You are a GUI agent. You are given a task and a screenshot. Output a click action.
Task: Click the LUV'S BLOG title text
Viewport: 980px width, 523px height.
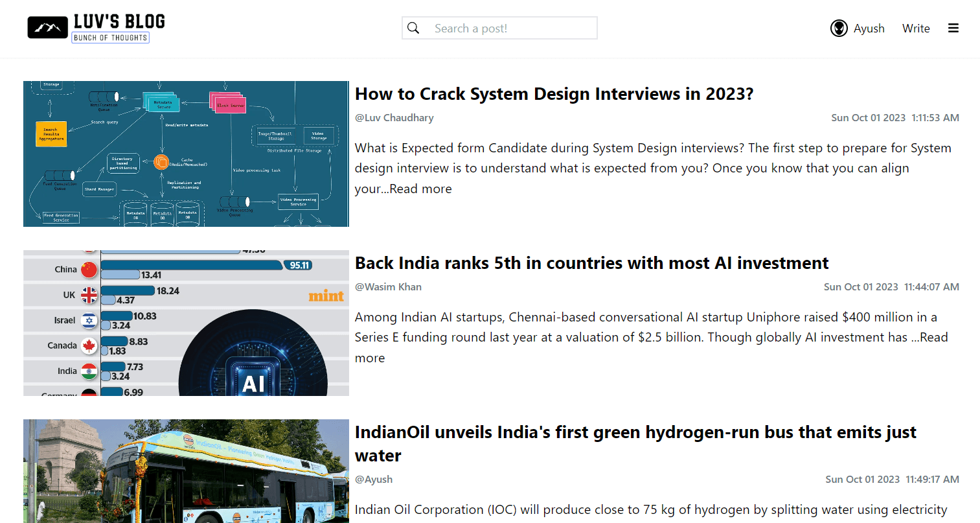pos(119,21)
